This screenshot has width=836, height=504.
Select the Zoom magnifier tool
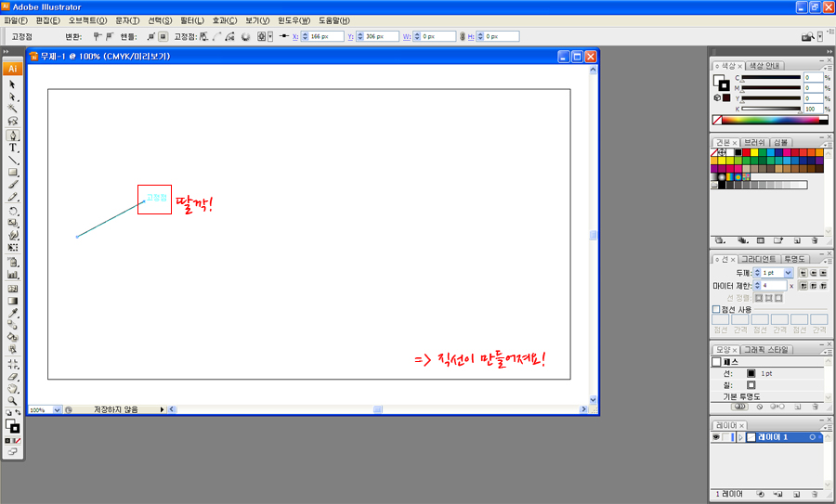tap(13, 401)
